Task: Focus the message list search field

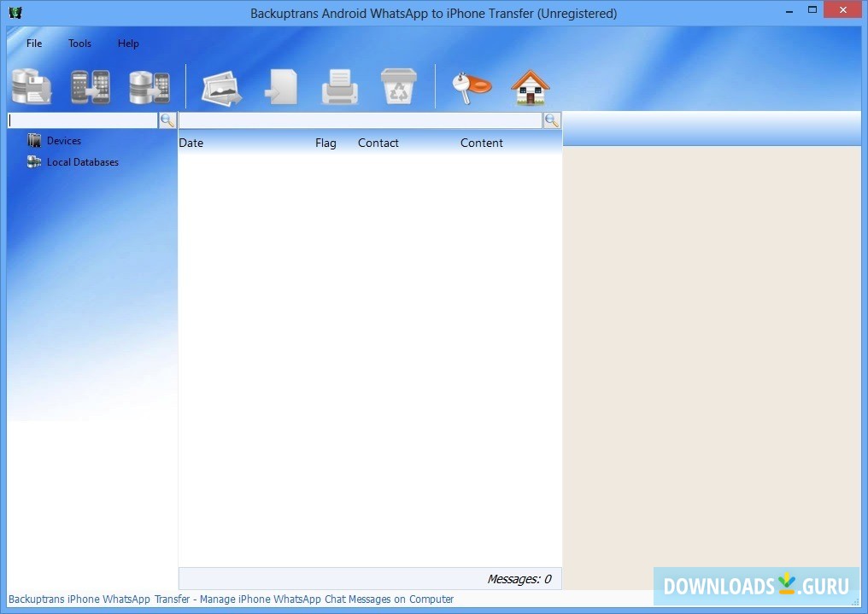Action: point(361,120)
